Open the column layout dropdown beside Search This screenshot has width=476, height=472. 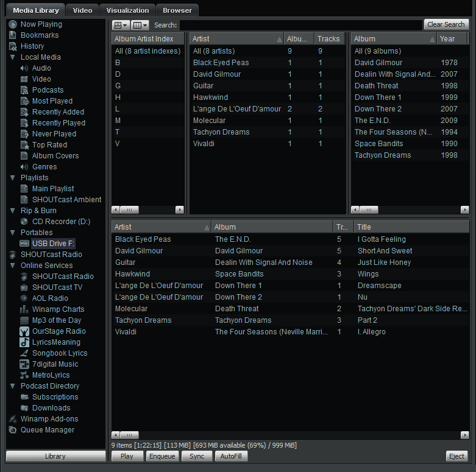click(140, 25)
